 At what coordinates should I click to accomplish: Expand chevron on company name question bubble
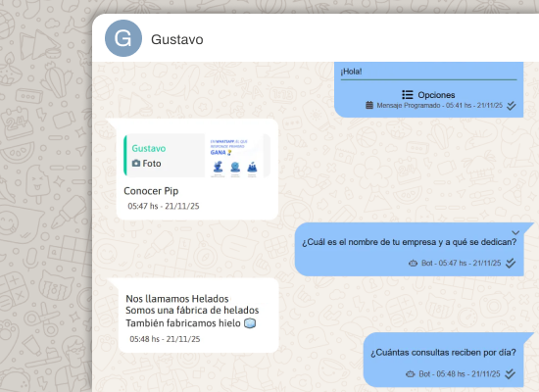[515, 233]
